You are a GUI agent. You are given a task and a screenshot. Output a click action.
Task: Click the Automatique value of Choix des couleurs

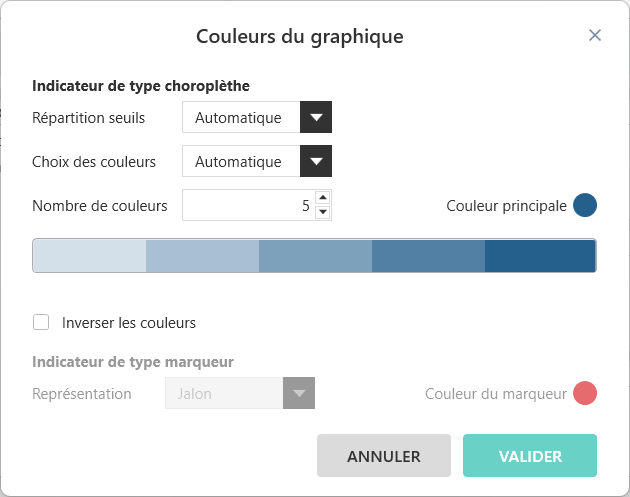point(239,161)
